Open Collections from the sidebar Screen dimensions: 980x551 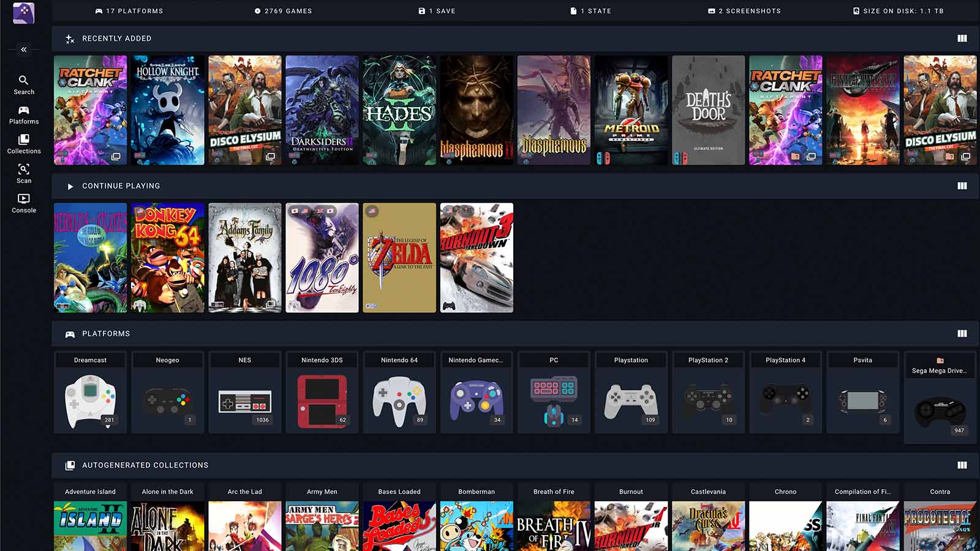[x=23, y=144]
